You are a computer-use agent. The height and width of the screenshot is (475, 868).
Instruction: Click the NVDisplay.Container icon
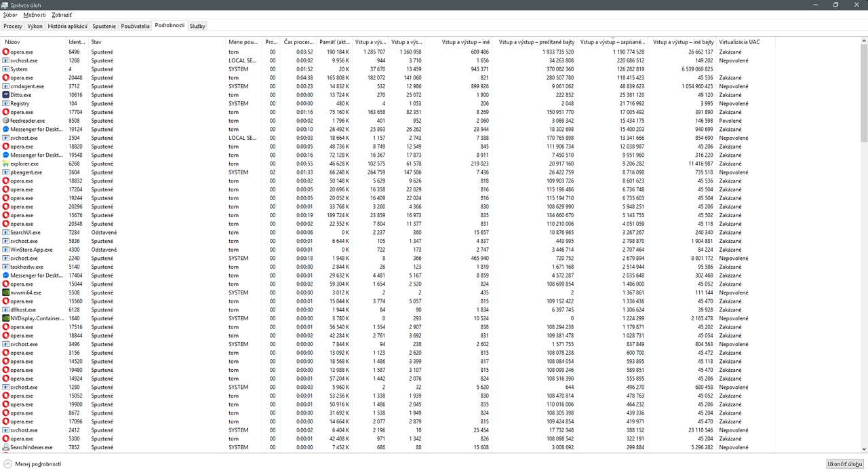6,318
